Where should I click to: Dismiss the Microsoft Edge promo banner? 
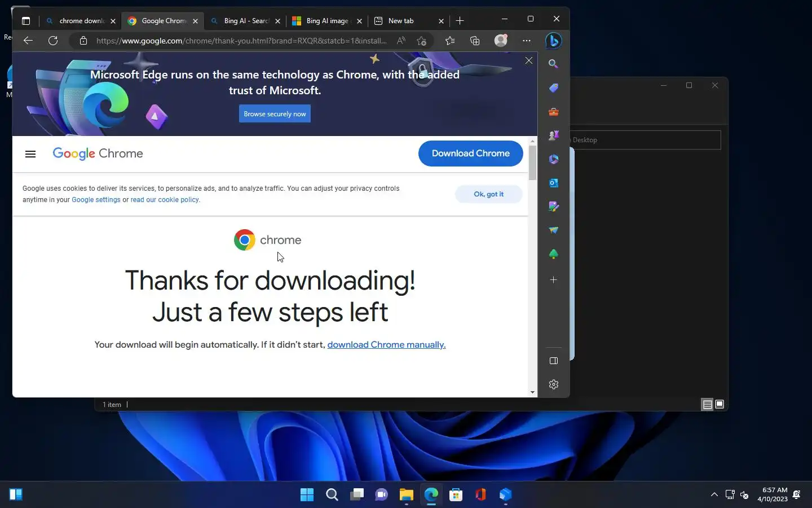(x=529, y=60)
